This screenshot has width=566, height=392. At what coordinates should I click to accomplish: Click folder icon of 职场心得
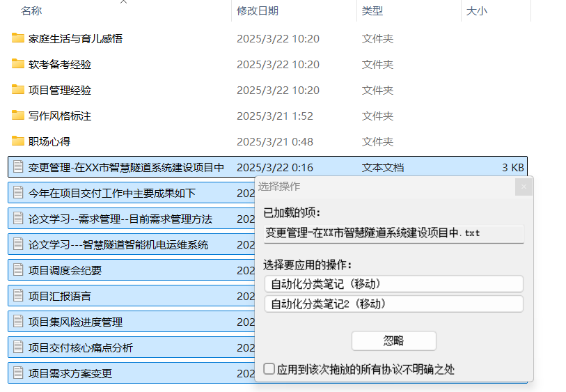(x=17, y=141)
